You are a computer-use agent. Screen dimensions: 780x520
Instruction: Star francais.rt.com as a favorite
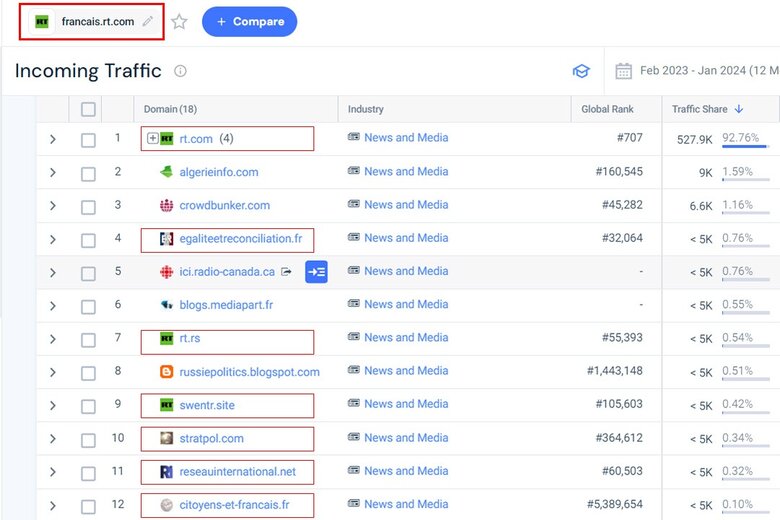coord(179,22)
